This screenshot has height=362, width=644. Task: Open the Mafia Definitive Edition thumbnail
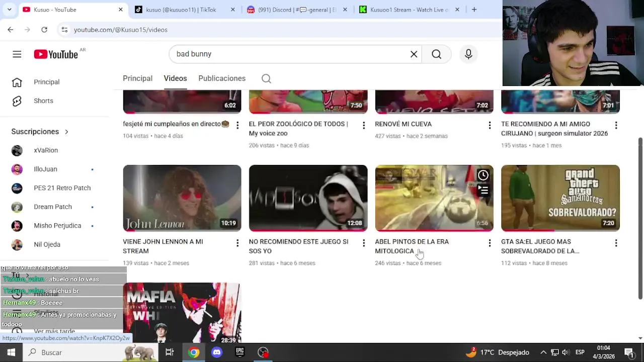point(182,313)
